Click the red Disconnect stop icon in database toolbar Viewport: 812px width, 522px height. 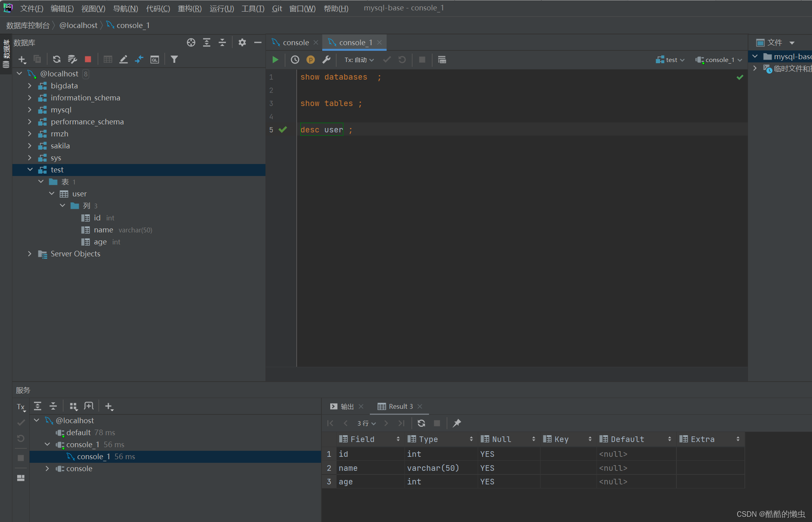(88, 59)
